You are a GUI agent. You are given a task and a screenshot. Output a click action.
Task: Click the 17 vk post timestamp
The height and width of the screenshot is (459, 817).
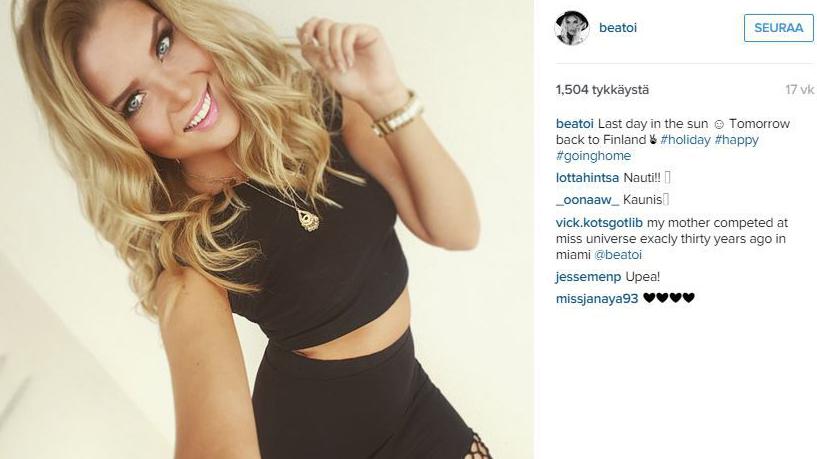(799, 90)
